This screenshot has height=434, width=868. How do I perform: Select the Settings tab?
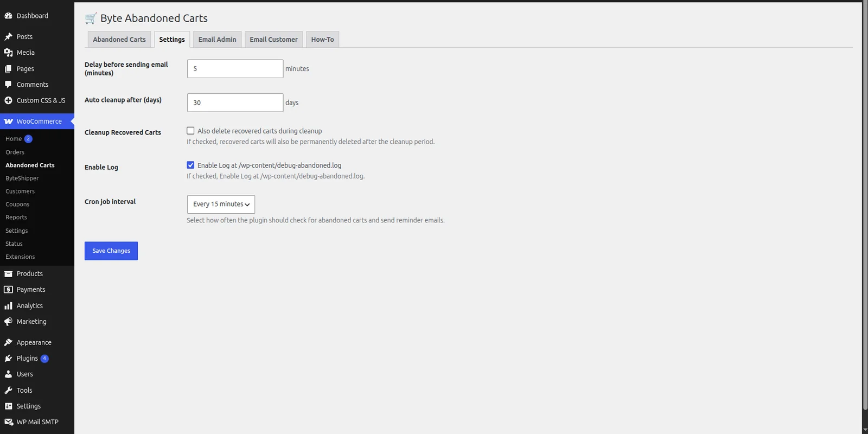(172, 40)
